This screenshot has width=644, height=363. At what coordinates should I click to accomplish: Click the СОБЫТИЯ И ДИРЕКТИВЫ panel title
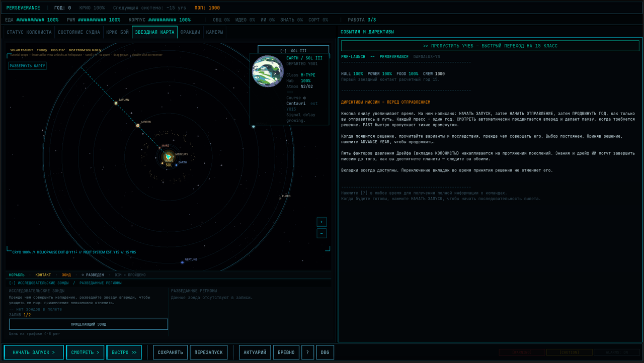tap(367, 32)
